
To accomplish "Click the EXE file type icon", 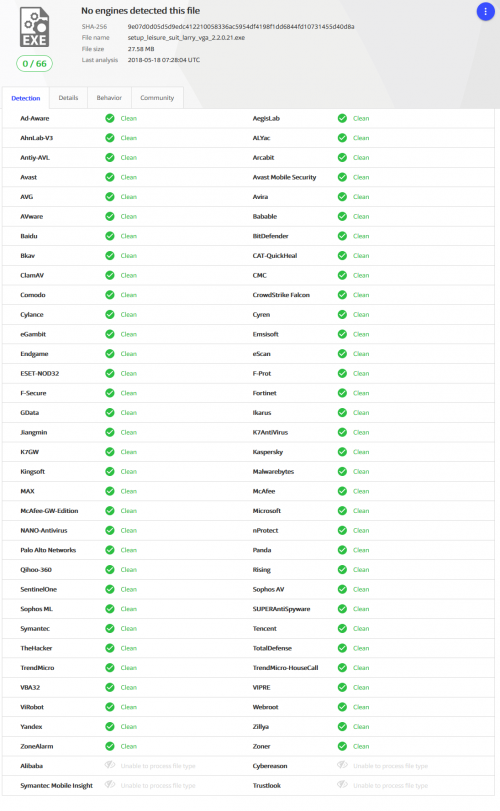I will pos(34,27).
